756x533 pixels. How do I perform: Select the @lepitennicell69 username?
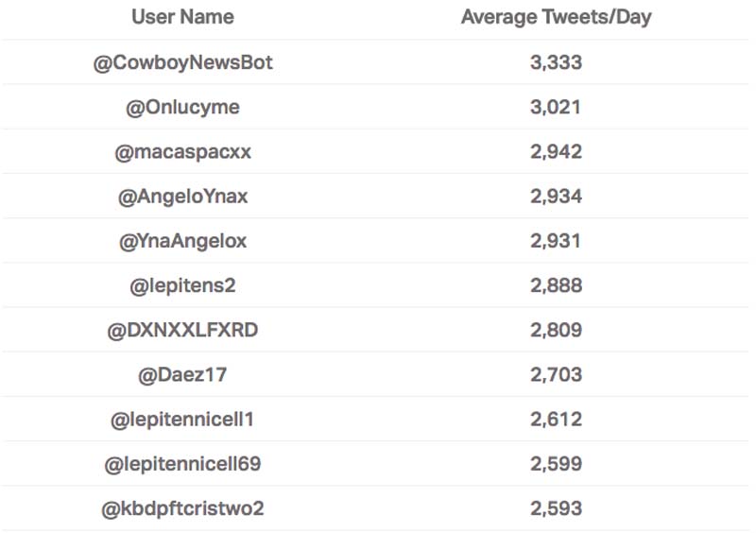point(182,464)
